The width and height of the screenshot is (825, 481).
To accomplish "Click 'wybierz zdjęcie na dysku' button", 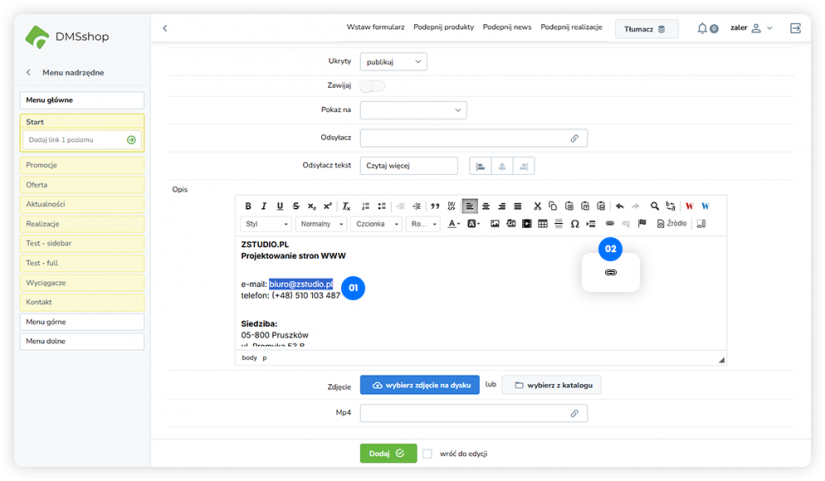I will pyautogui.click(x=419, y=385).
